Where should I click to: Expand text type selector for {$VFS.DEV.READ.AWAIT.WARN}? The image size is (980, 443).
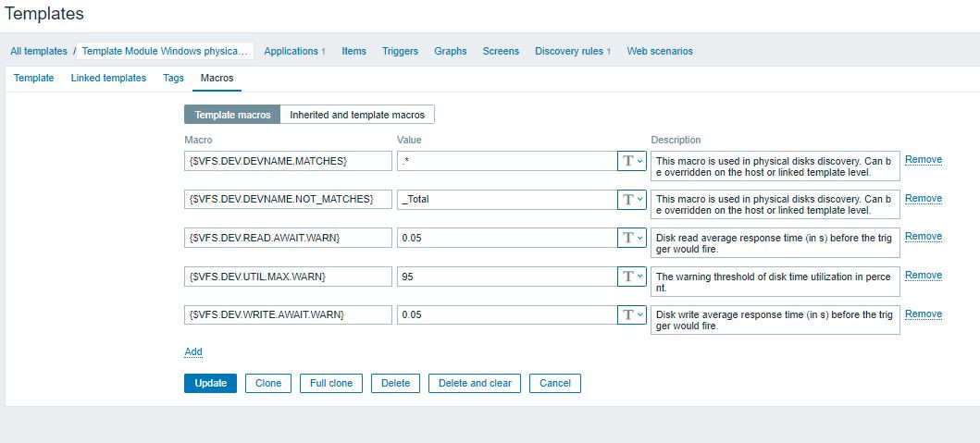tap(632, 238)
